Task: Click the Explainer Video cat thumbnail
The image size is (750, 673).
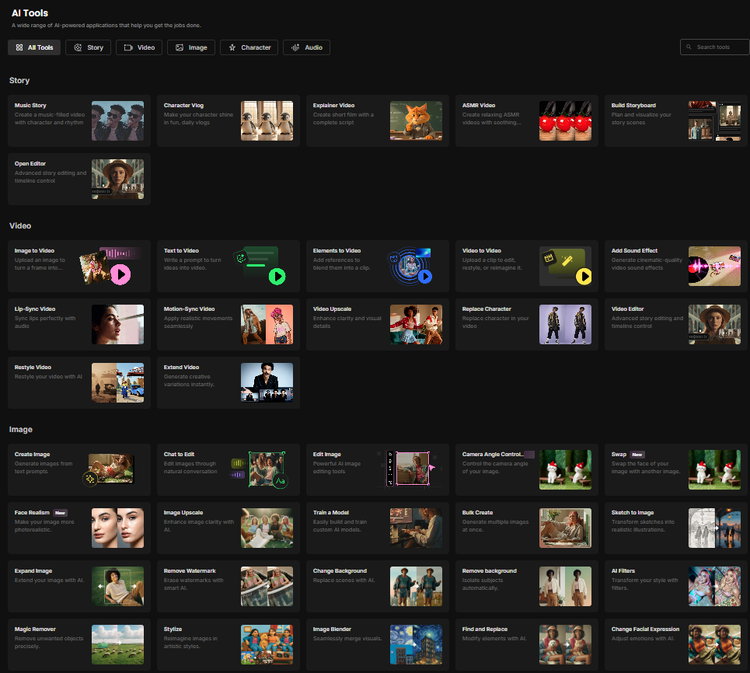Action: point(416,121)
